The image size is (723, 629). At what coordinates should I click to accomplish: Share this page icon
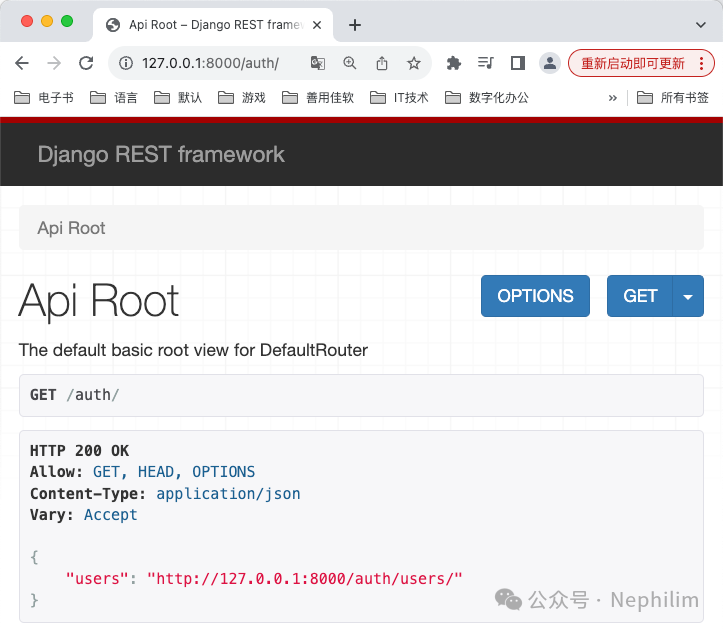pyautogui.click(x=382, y=63)
